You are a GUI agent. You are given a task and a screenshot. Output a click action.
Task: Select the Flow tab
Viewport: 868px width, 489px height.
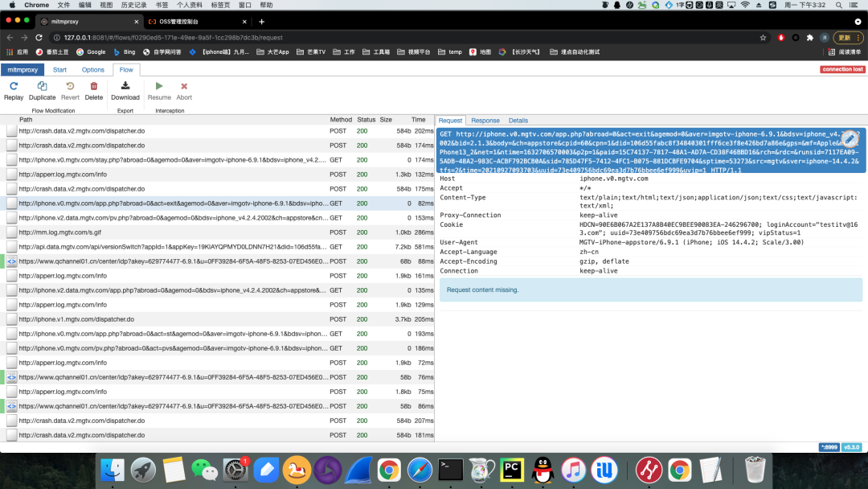[126, 70]
